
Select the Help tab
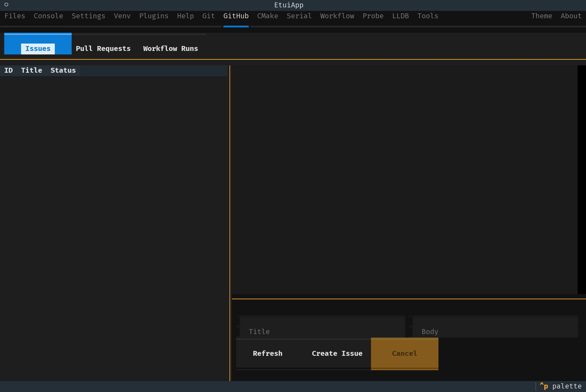(185, 16)
